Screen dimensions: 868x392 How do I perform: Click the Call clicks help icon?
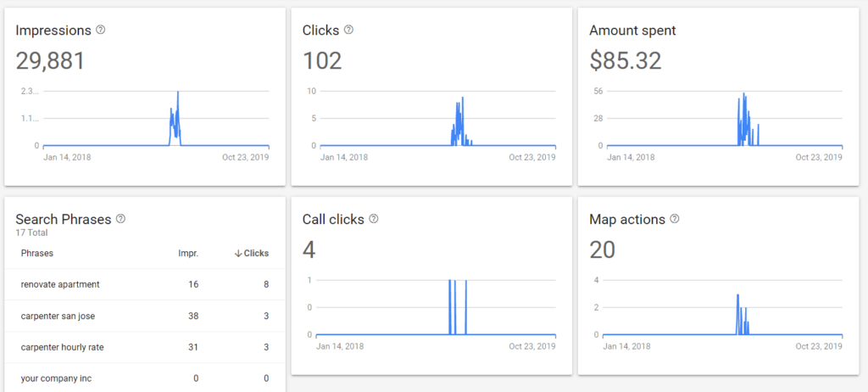(x=374, y=219)
